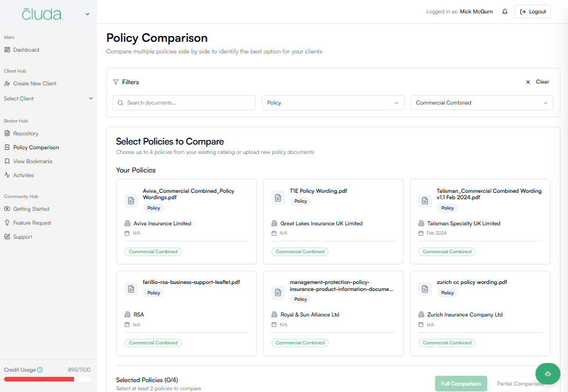Click the bookmark icon in sidebar
568x392 pixels.
coord(7,161)
